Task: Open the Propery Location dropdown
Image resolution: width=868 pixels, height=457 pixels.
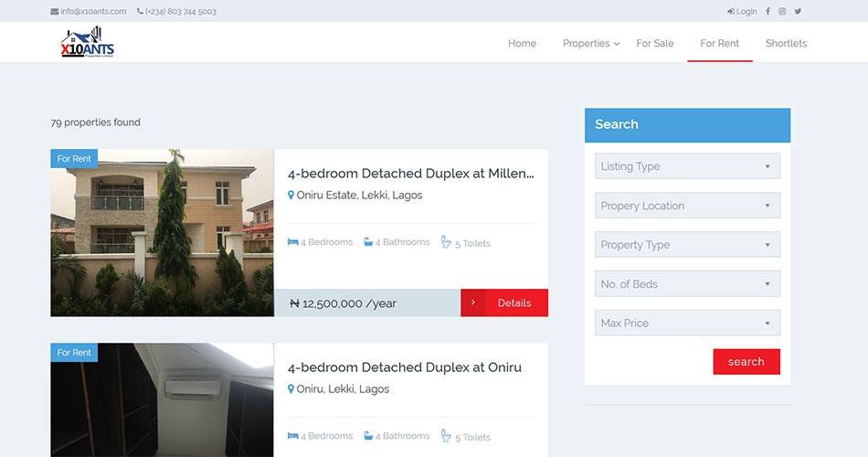Action: [x=687, y=206]
